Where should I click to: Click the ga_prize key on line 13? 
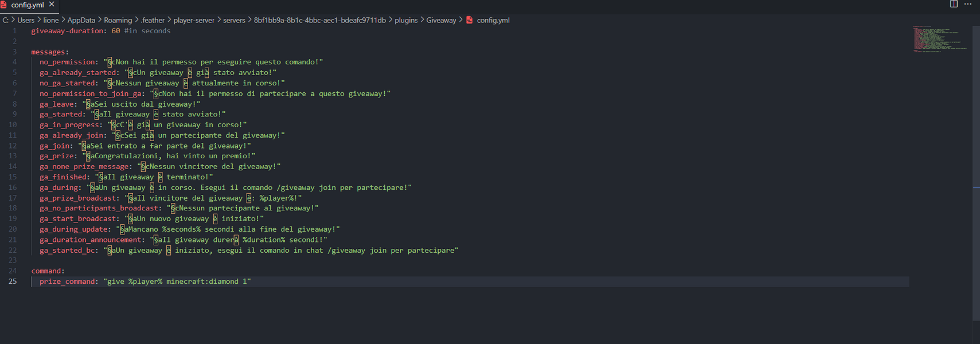(57, 156)
